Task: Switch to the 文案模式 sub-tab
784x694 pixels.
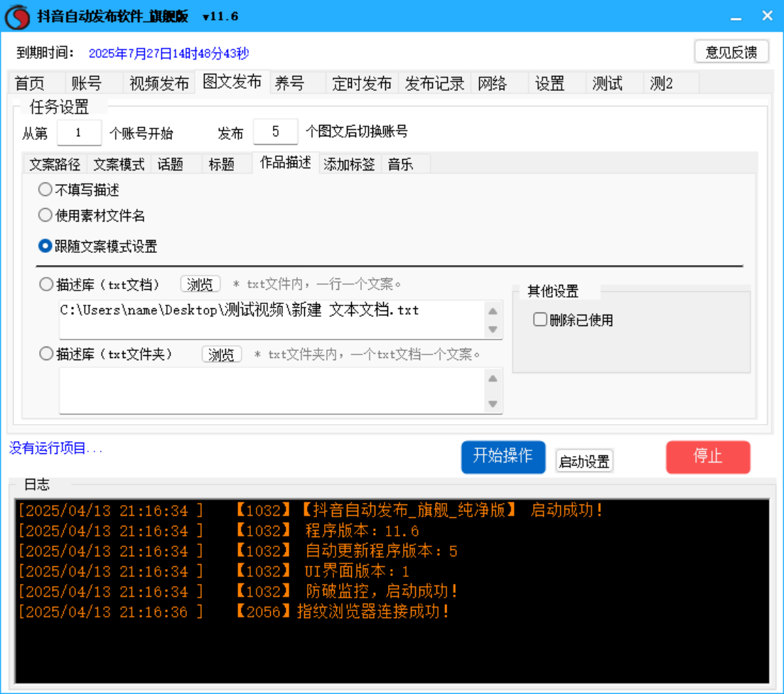Action: 119,164
